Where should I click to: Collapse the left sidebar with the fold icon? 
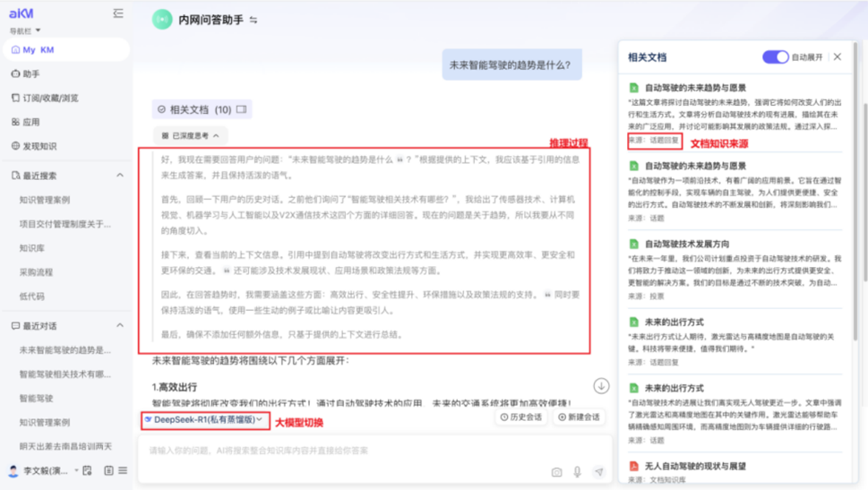(x=118, y=13)
